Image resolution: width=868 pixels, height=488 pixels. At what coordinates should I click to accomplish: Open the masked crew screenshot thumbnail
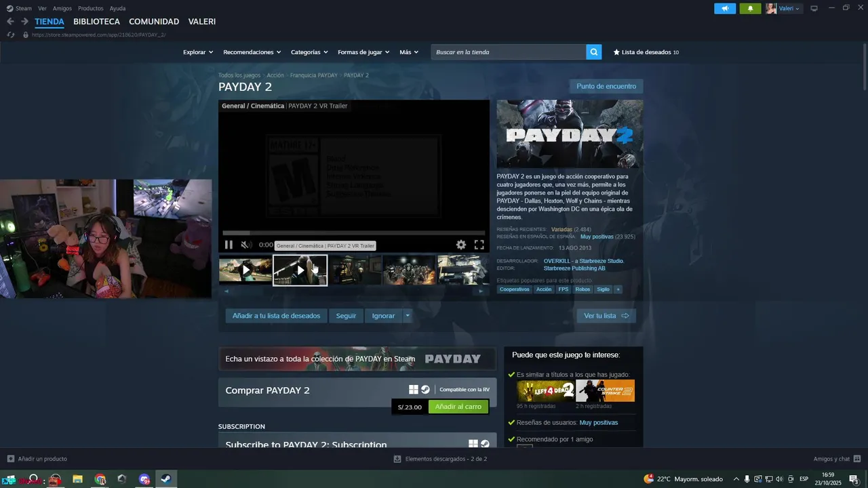pyautogui.click(x=409, y=270)
